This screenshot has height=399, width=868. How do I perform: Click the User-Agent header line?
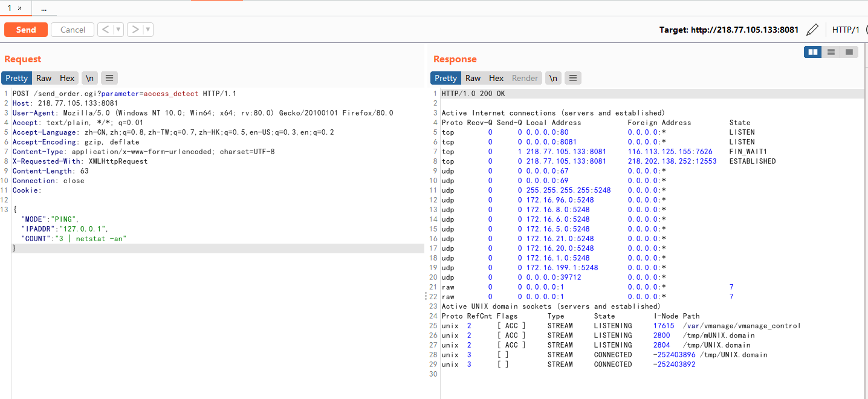click(x=203, y=113)
